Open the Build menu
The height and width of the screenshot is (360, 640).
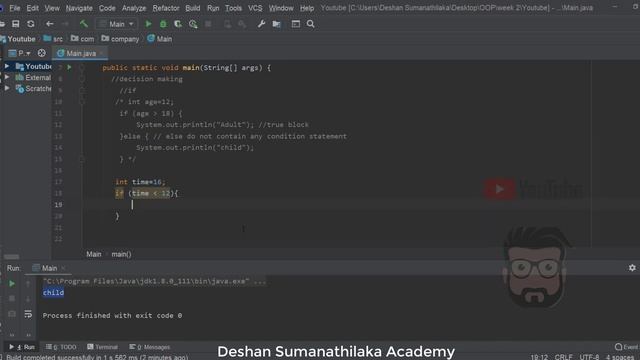pos(193,8)
